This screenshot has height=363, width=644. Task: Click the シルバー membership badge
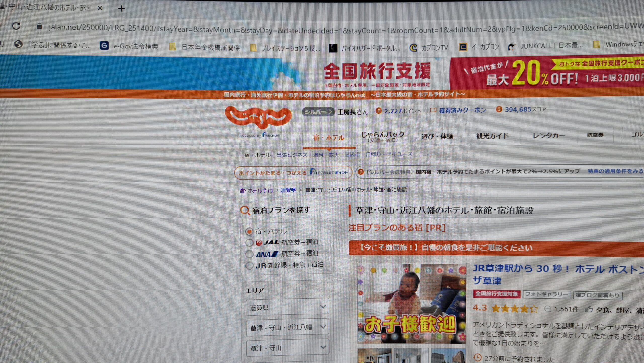tap(318, 112)
